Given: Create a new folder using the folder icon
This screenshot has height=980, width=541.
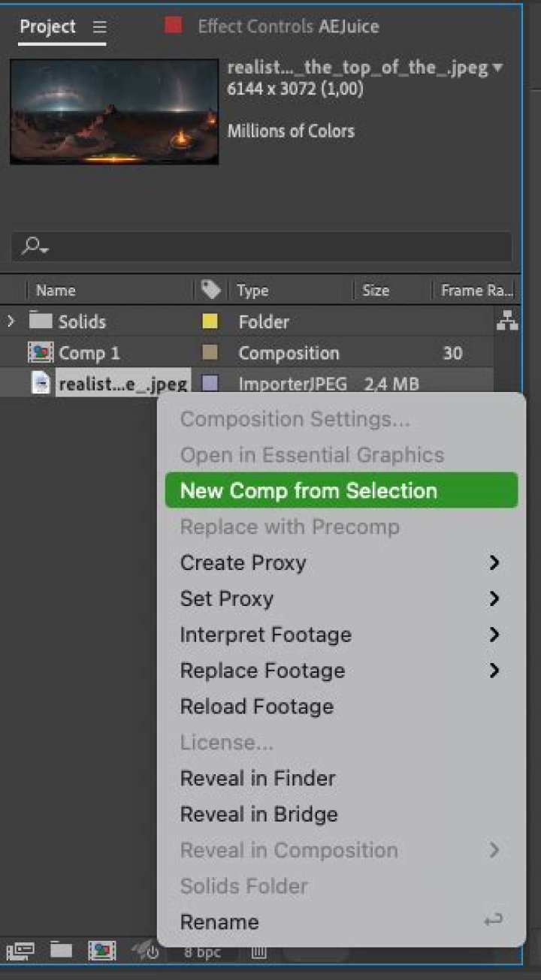Looking at the screenshot, I should [62, 951].
